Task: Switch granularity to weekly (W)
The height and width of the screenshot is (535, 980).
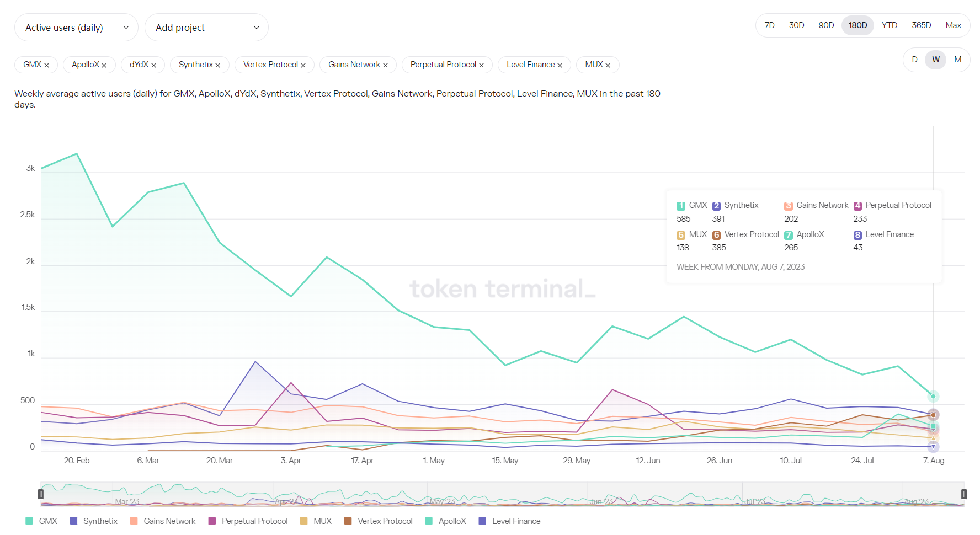Action: point(936,60)
